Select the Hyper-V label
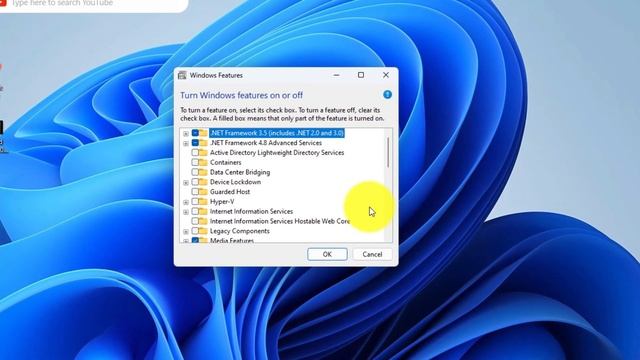The height and width of the screenshot is (360, 640). (x=222, y=202)
